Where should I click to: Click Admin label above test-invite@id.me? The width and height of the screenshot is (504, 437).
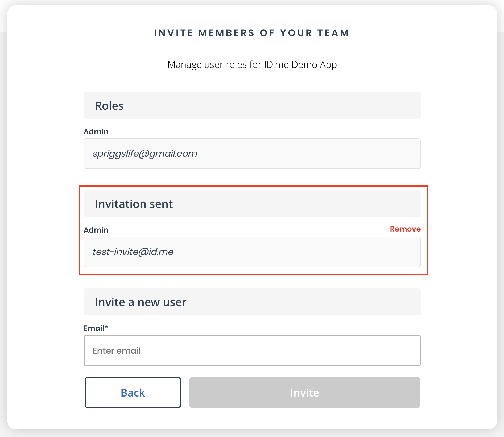96,230
